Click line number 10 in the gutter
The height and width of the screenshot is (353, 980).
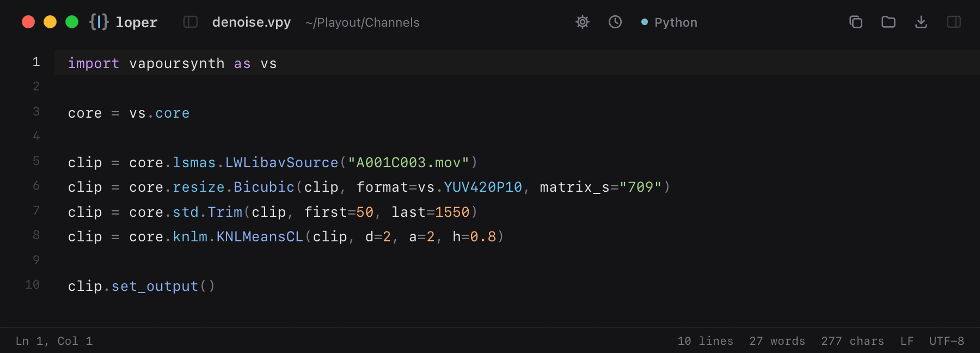pos(32,285)
